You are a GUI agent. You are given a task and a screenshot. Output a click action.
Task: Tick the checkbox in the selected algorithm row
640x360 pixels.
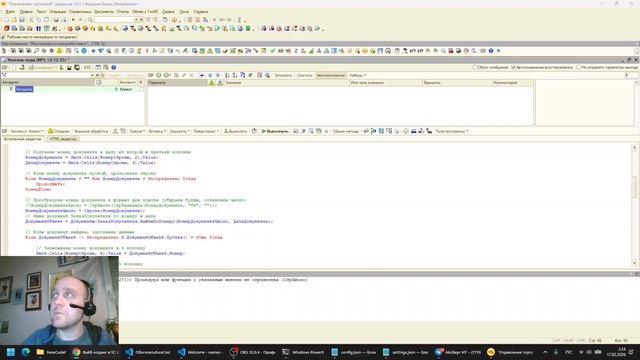pyautogui.click(x=141, y=89)
